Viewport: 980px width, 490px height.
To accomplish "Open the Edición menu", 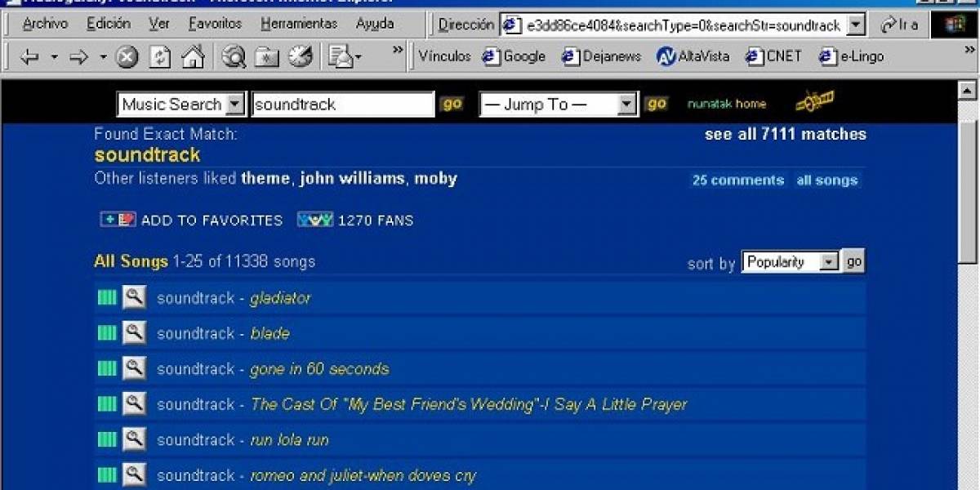I will pos(109,24).
